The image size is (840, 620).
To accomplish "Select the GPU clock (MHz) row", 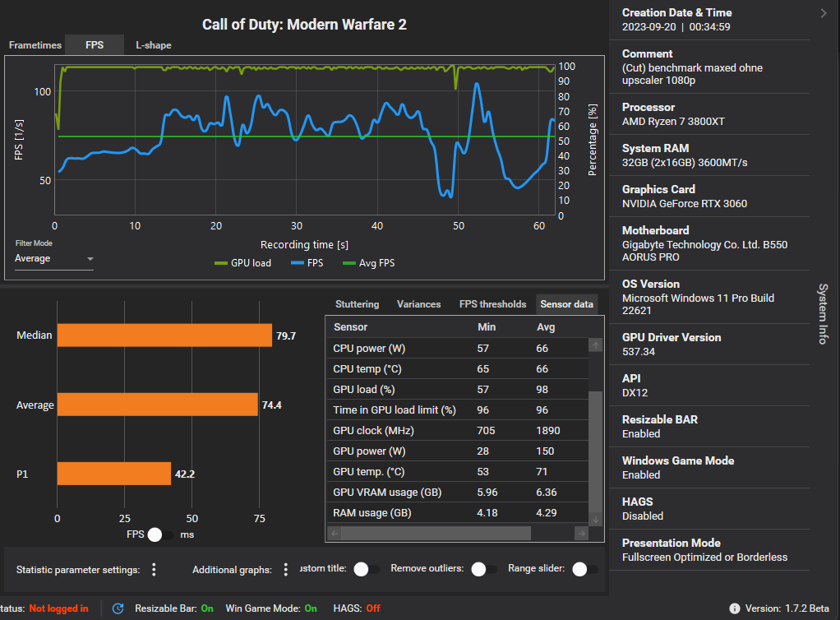I will (458, 430).
